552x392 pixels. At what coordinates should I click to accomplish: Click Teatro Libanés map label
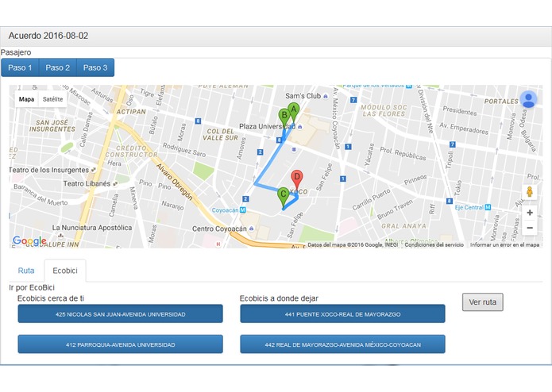(x=87, y=183)
